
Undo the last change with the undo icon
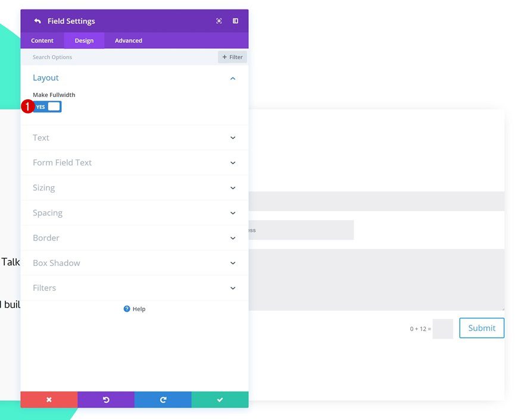tap(106, 399)
